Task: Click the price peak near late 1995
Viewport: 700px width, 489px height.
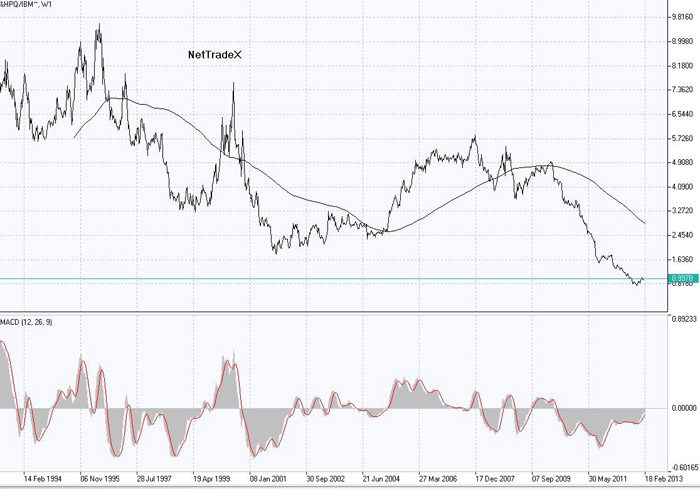Action: pos(98,26)
